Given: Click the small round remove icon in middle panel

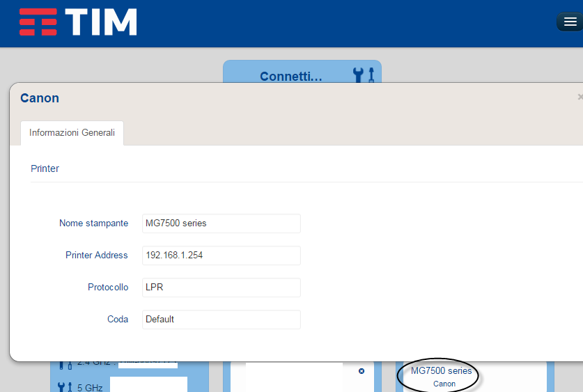Looking at the screenshot, I should [362, 371].
